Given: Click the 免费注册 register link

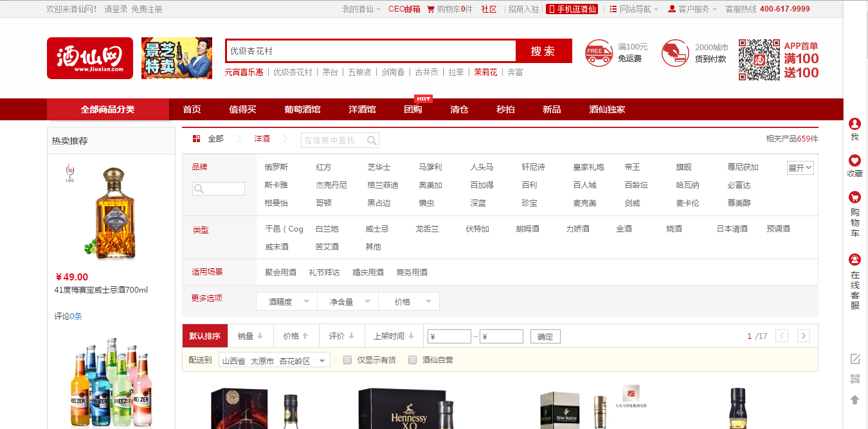Looking at the screenshot, I should pyautogui.click(x=147, y=9).
